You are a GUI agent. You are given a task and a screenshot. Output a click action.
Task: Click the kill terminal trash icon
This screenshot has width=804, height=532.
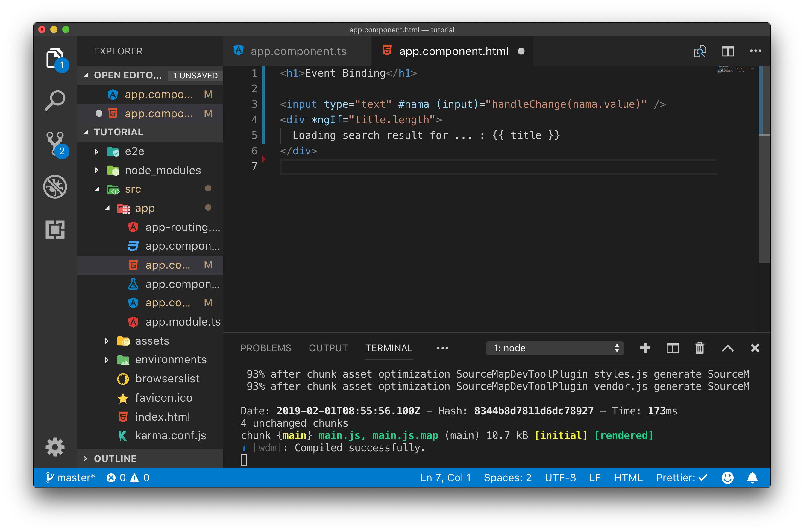click(699, 348)
